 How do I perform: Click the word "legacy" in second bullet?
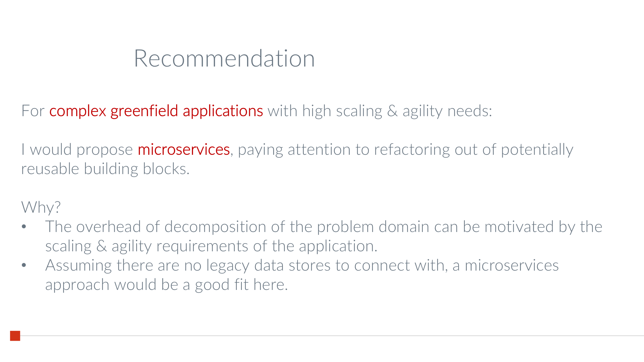(x=228, y=266)
